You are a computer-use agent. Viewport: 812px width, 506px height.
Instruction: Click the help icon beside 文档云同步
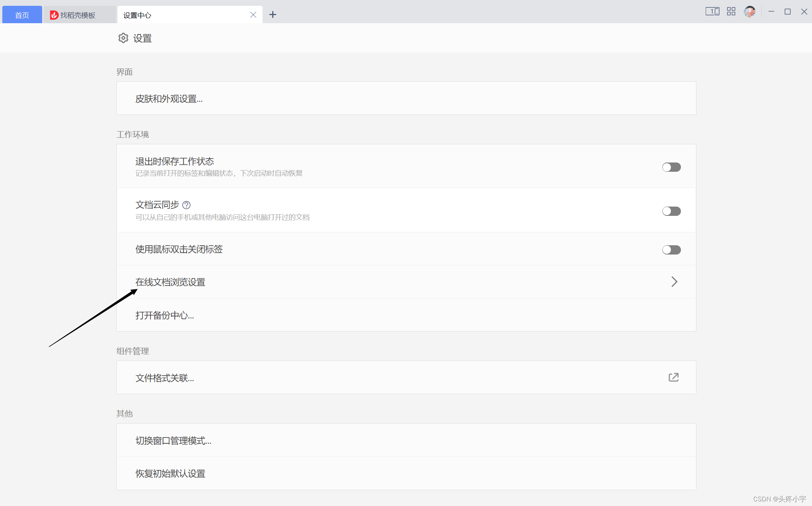[186, 205]
